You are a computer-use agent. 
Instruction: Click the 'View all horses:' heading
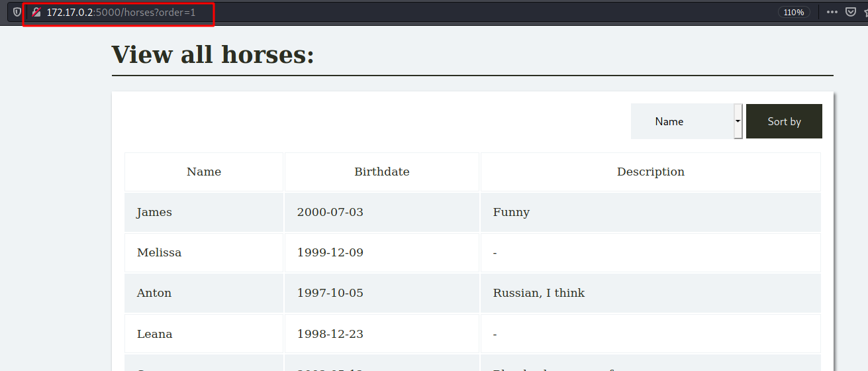pyautogui.click(x=213, y=54)
